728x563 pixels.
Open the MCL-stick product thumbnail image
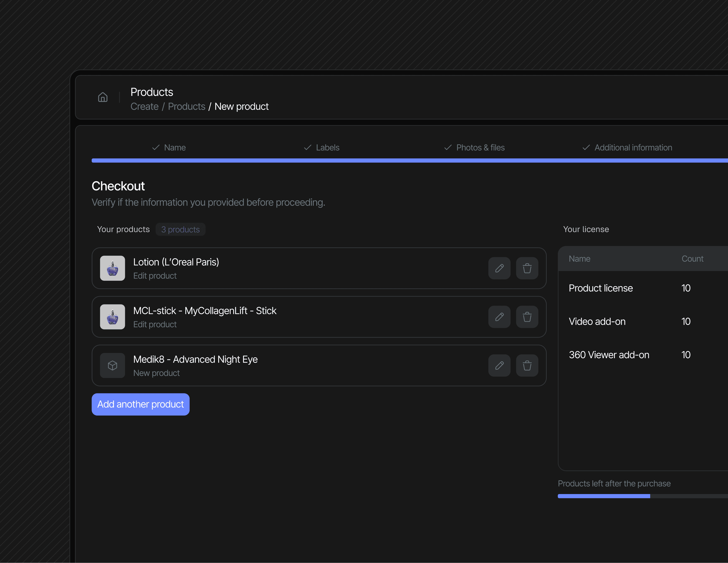point(113,317)
